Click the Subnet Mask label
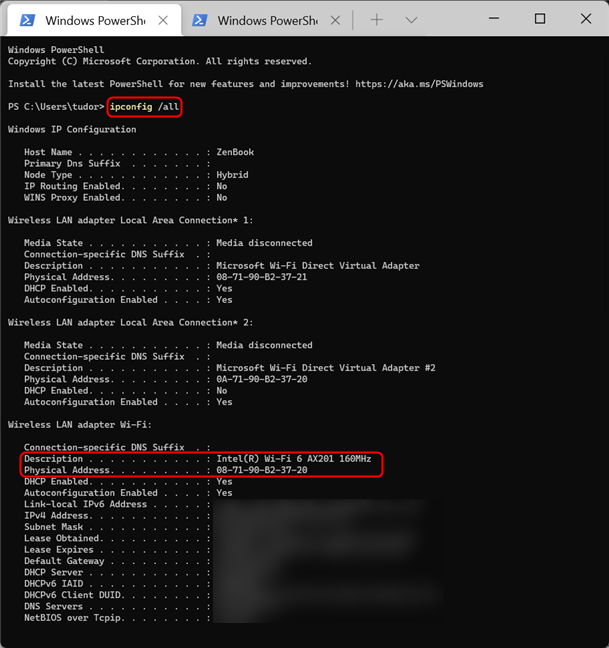This screenshot has width=609, height=648. (x=53, y=527)
